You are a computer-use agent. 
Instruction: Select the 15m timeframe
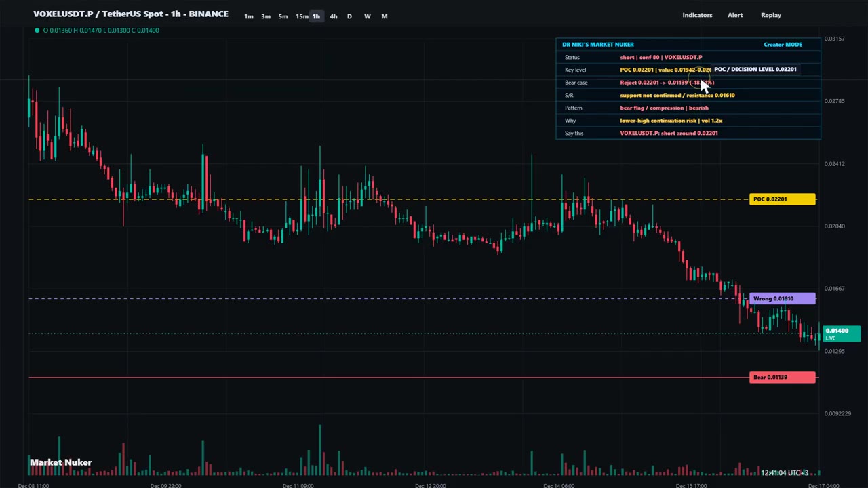point(301,16)
